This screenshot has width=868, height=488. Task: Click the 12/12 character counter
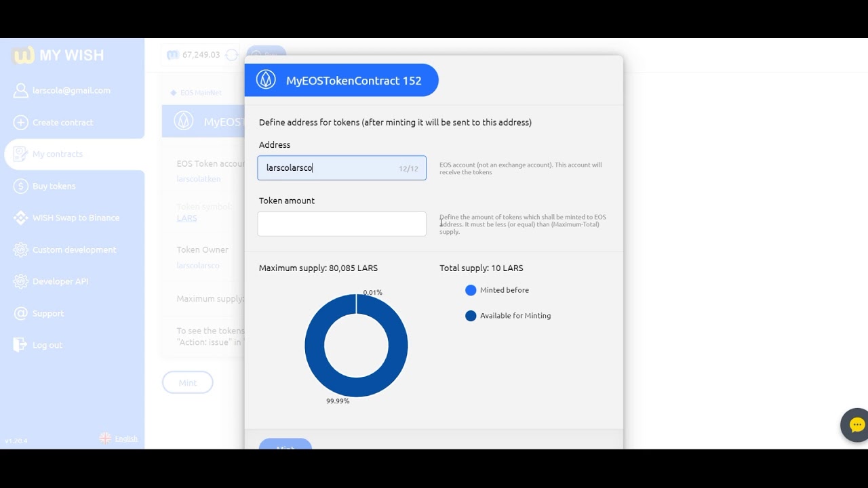(x=408, y=169)
